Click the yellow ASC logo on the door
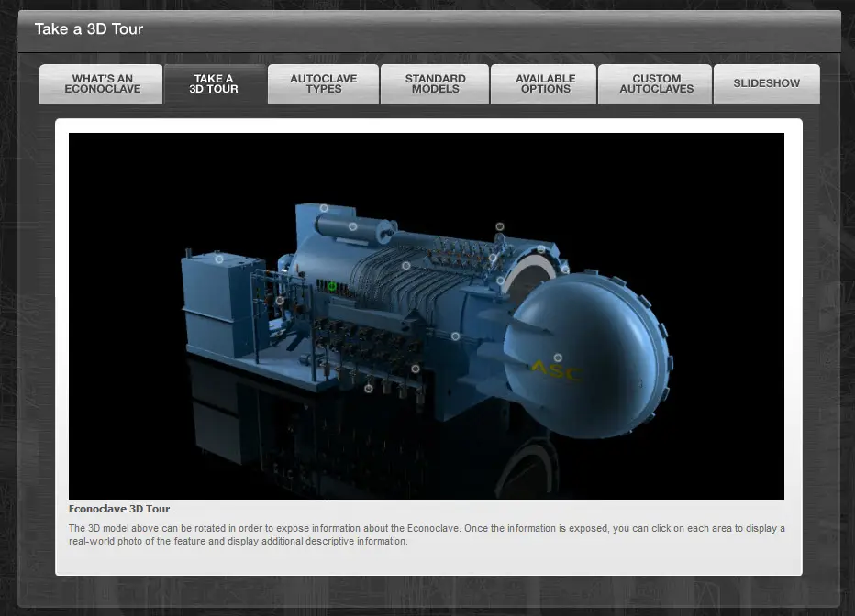This screenshot has width=855, height=616. (556, 371)
